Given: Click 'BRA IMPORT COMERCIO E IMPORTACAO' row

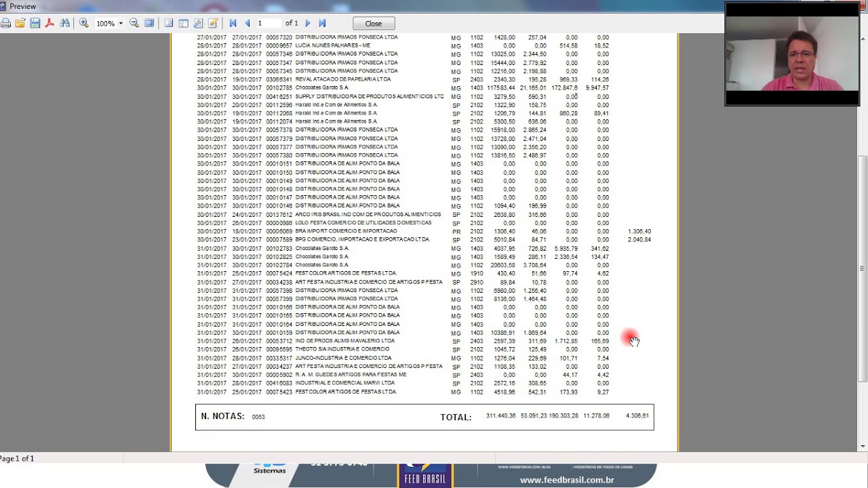Looking at the screenshot, I should click(x=424, y=231).
